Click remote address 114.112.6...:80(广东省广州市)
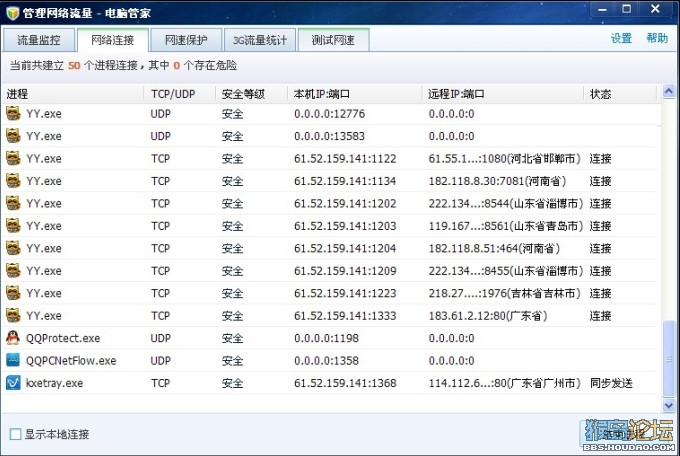Screen dimensions: 680x456 [x=504, y=383]
